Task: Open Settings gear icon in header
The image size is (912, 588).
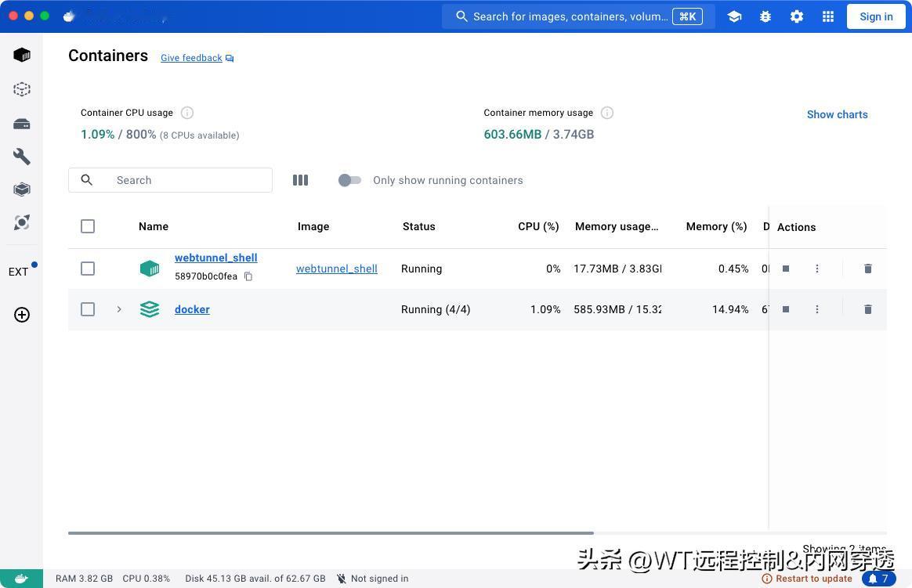Action: click(797, 17)
